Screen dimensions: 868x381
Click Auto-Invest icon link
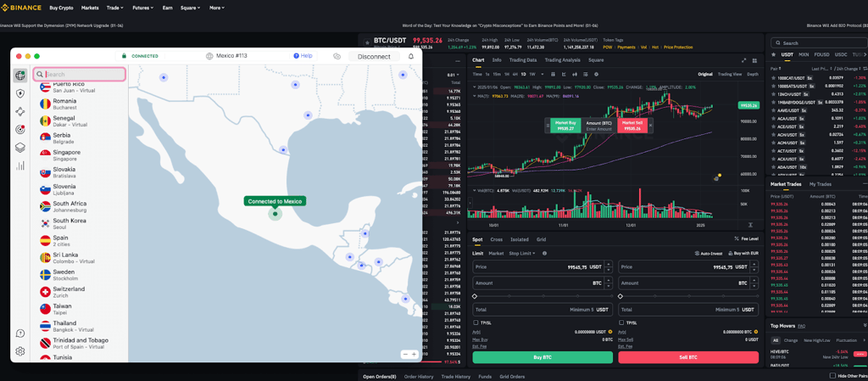tap(708, 254)
